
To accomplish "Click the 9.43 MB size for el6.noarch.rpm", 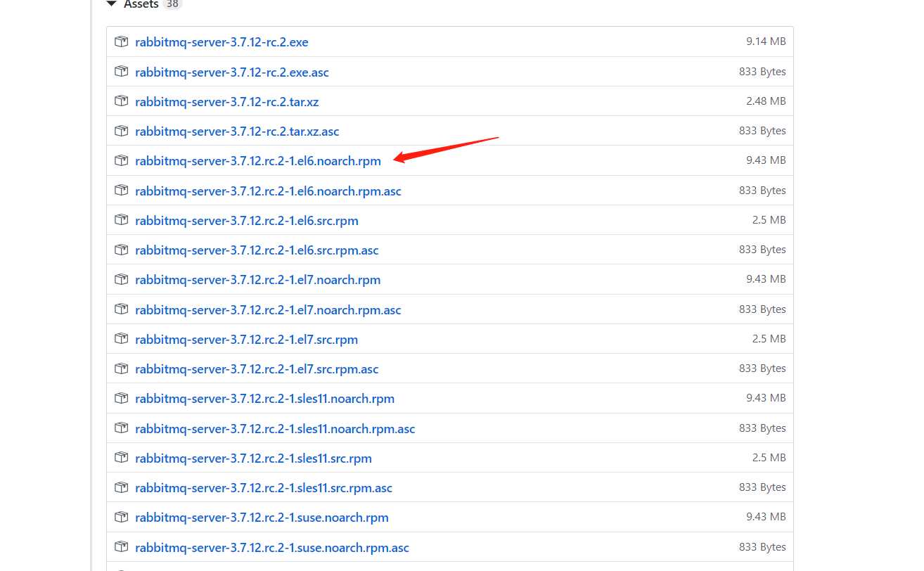I will 766,160.
